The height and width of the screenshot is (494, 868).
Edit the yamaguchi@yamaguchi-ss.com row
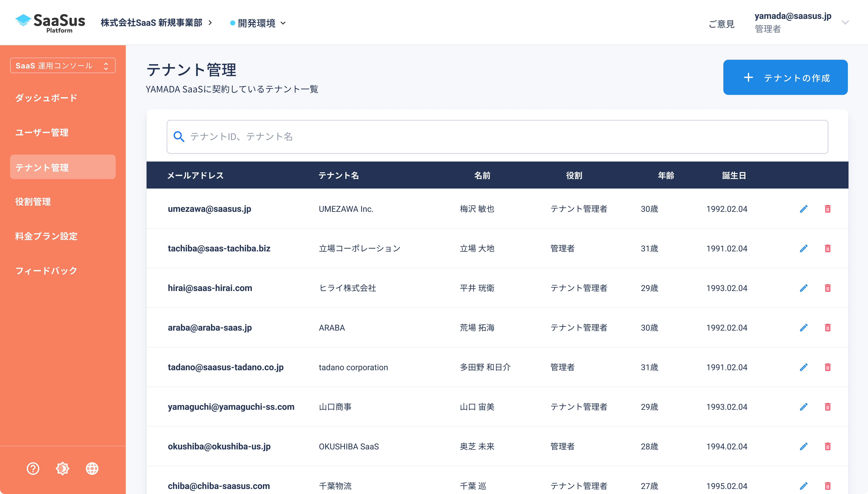click(804, 407)
